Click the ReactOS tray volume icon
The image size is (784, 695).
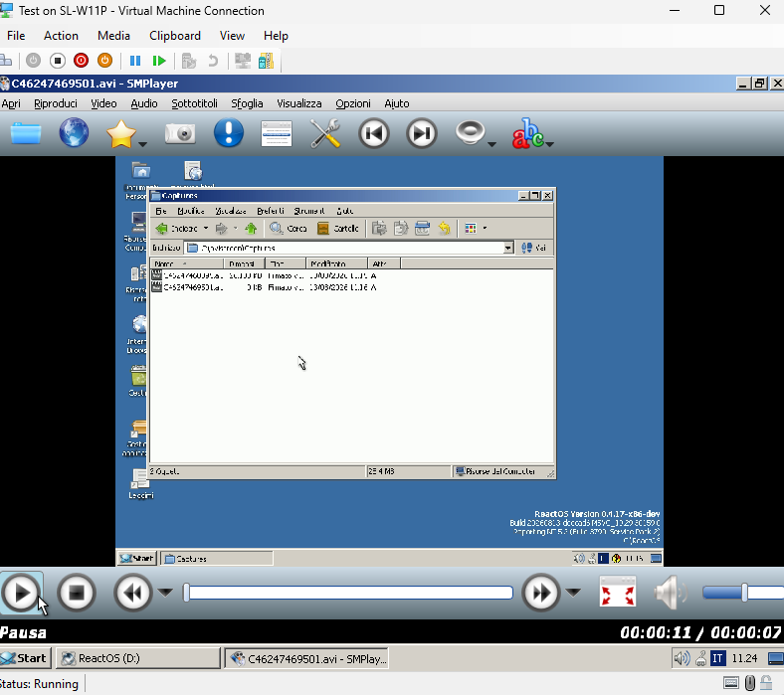[681, 658]
